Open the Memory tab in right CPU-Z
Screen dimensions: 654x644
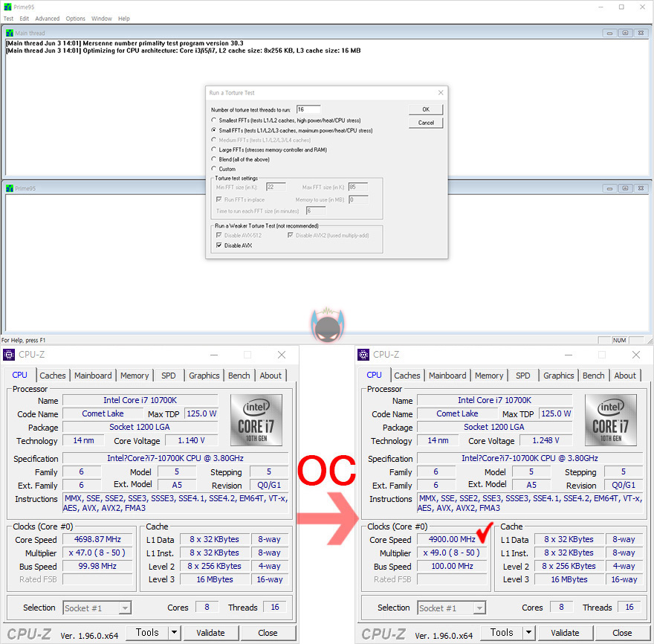tap(489, 376)
